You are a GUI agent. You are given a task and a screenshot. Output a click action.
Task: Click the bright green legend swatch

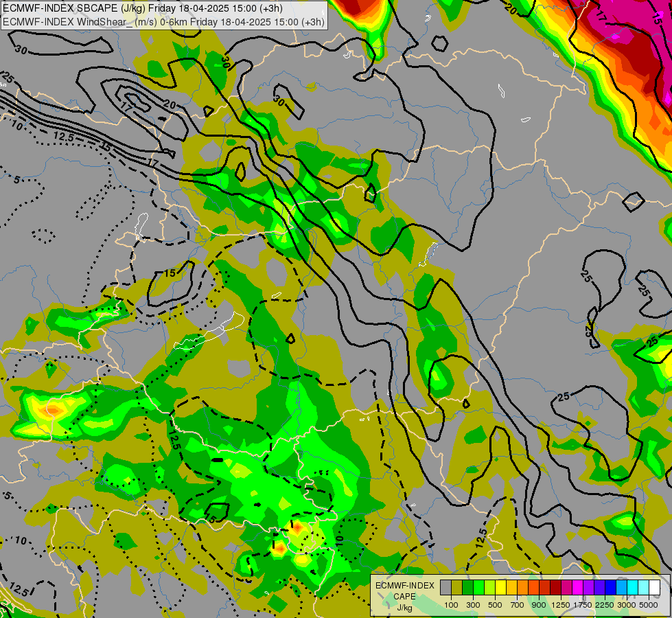pyautogui.click(x=478, y=588)
